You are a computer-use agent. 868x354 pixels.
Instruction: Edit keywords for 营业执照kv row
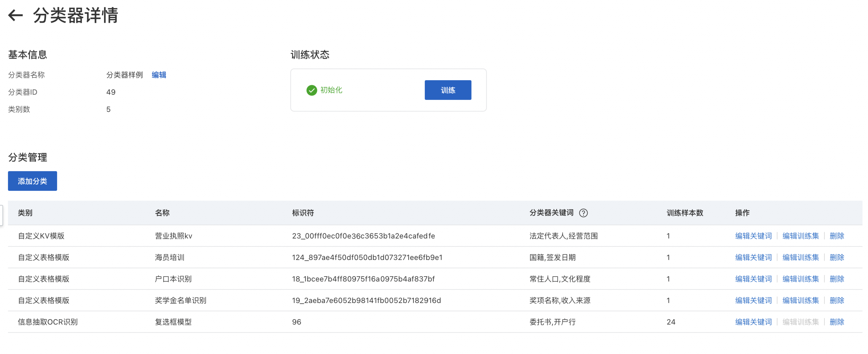(x=753, y=236)
